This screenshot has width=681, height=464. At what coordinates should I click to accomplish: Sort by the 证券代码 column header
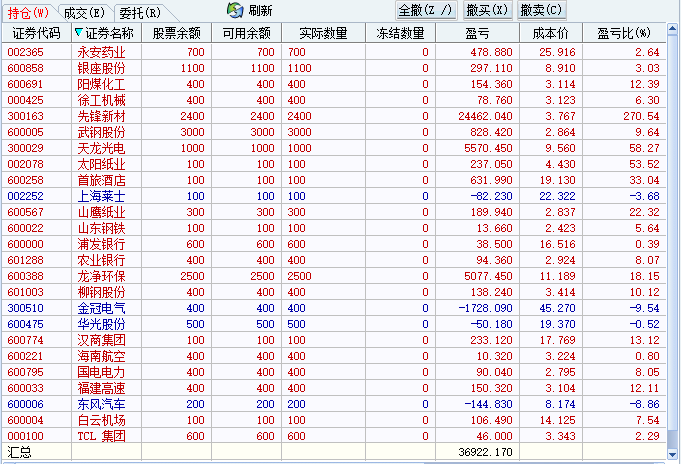(35, 33)
